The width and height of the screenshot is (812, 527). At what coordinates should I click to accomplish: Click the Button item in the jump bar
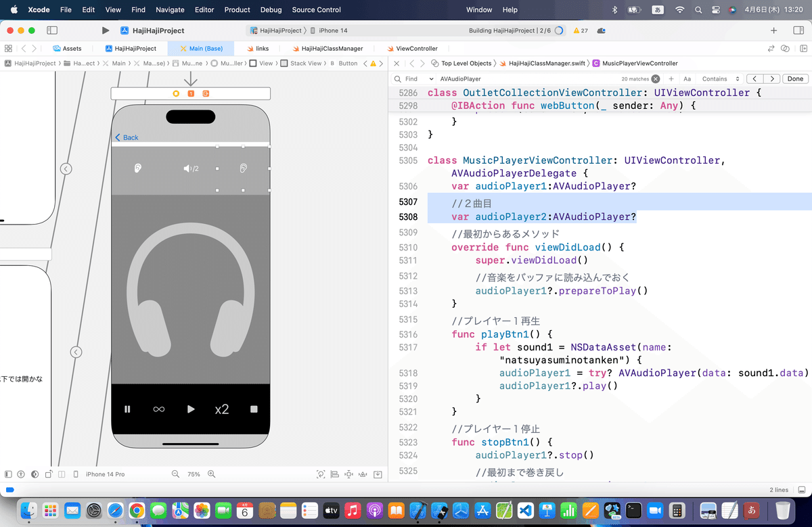pos(344,64)
